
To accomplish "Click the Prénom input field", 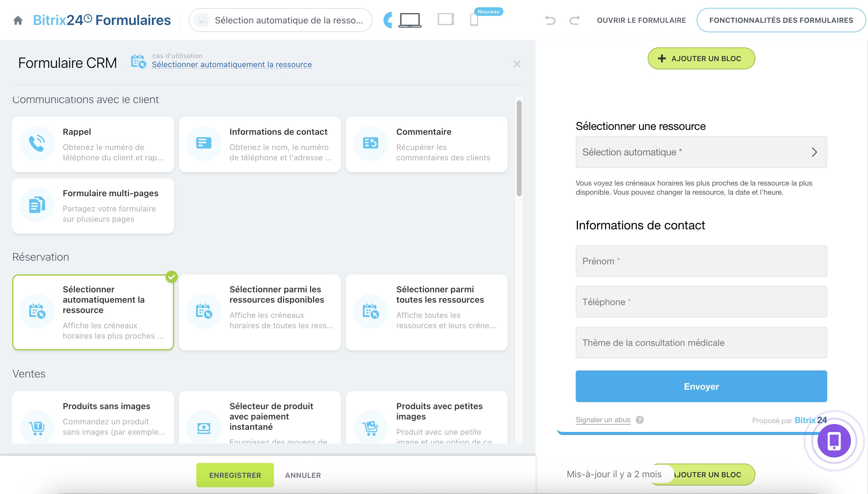I will [701, 261].
